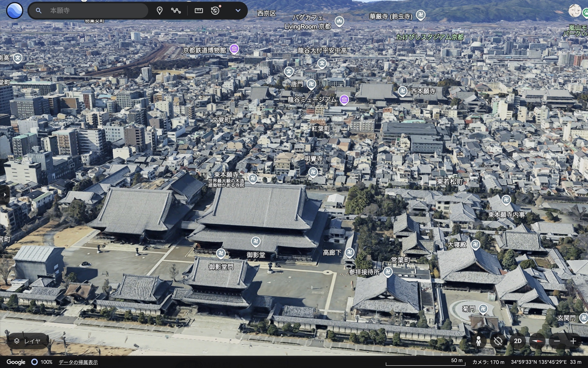Select the 大寝殿 temple marker
Image resolution: width=588 pixels, height=368 pixels.
click(476, 244)
